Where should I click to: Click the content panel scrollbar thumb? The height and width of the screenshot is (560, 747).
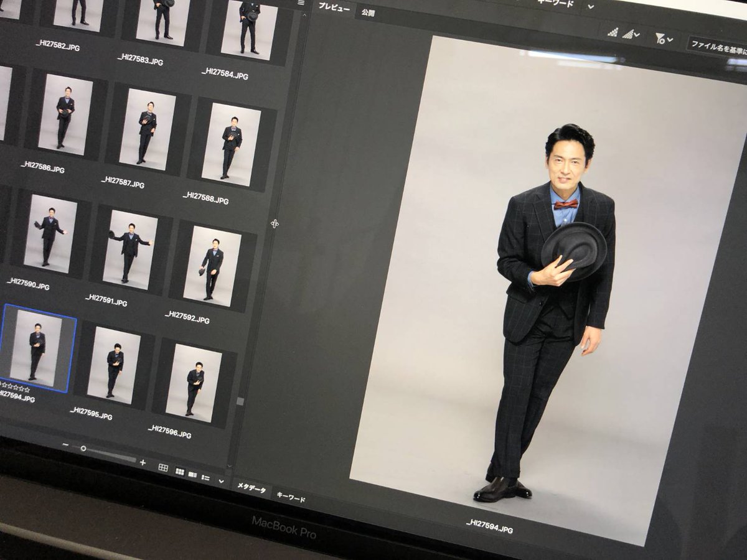[x=240, y=401]
